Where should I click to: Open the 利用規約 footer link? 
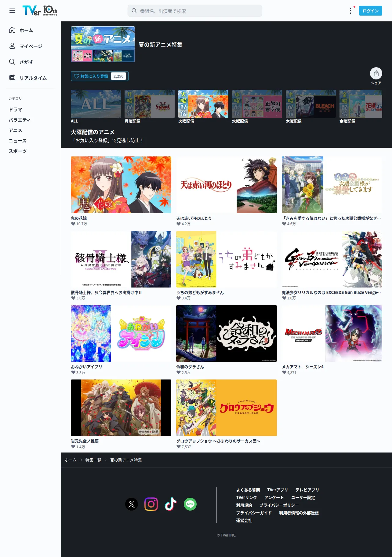[244, 505]
